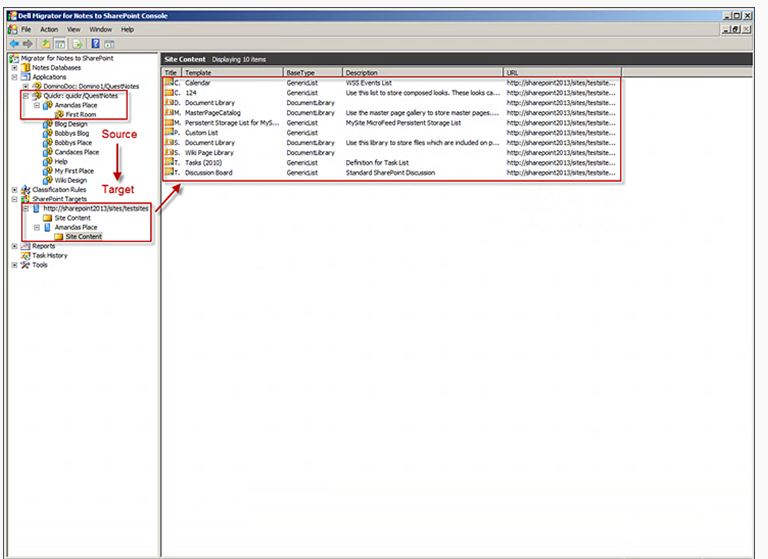The image size is (768, 559).
Task: Click the DominoDoc application icon
Action: point(37,86)
